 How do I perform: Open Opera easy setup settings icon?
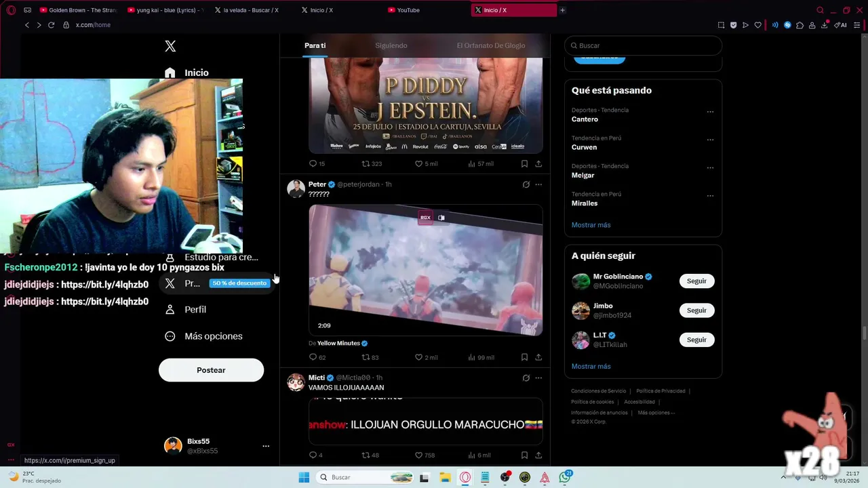(x=857, y=25)
